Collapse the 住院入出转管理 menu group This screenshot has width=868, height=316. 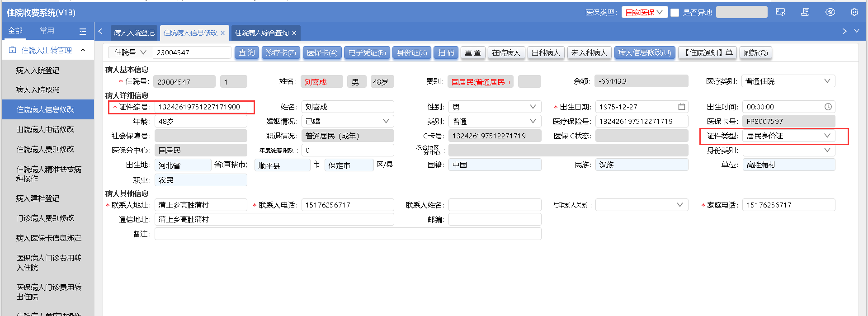coord(83,50)
